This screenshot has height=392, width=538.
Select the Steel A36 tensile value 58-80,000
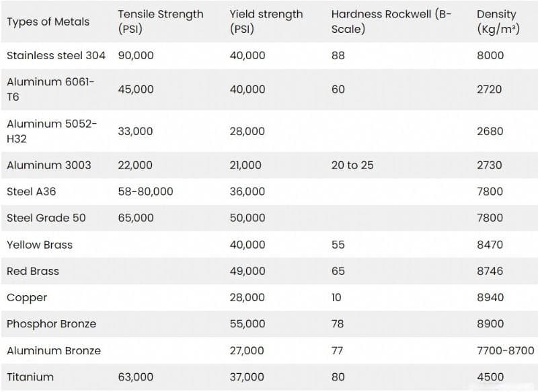[x=145, y=192]
